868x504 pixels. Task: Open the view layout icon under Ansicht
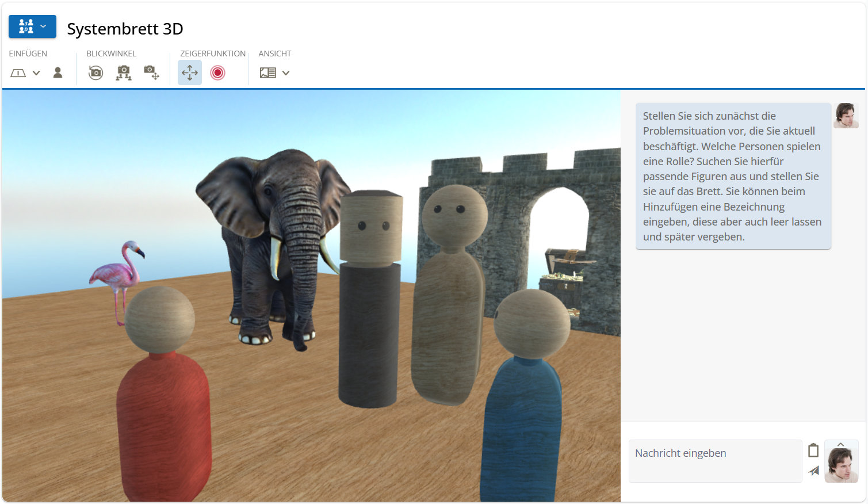click(x=268, y=72)
